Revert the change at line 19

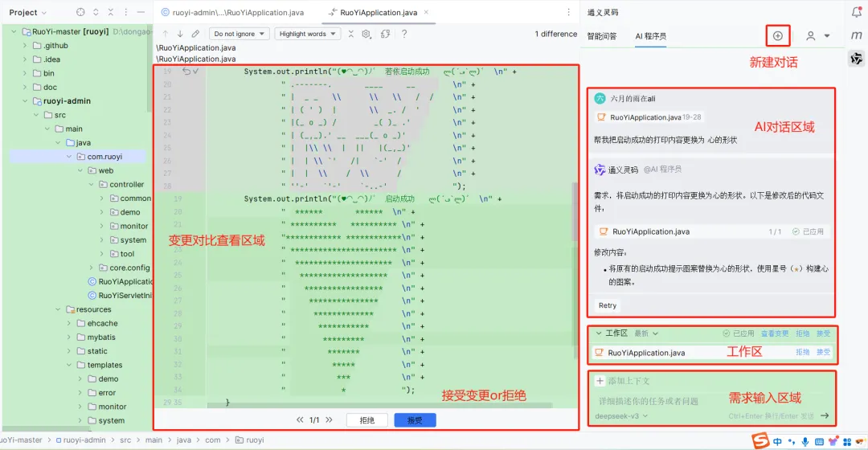[186, 72]
